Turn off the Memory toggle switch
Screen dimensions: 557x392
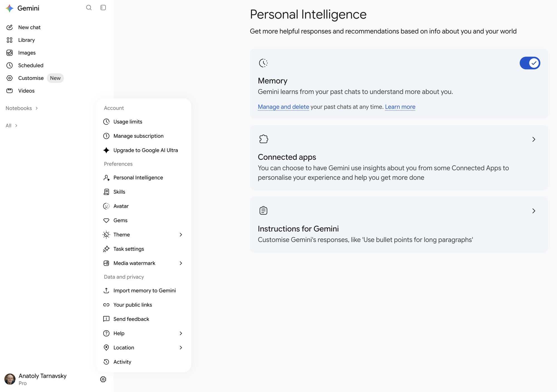tap(530, 63)
